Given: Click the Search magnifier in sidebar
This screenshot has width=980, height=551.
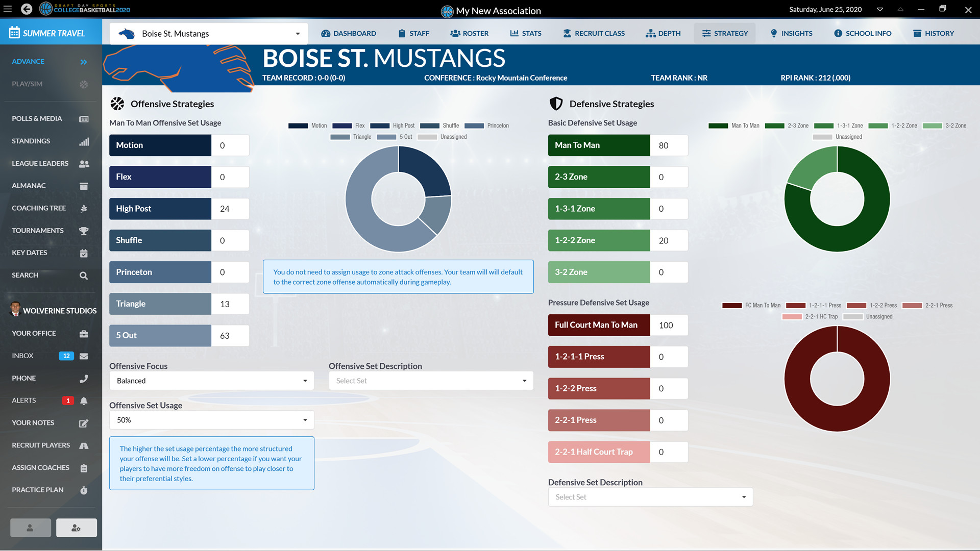Looking at the screenshot, I should pos(84,275).
